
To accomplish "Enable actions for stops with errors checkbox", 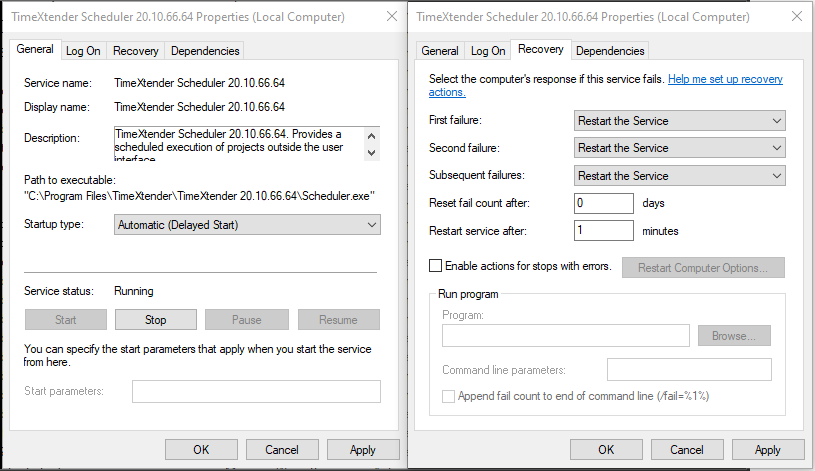I will 436,266.
